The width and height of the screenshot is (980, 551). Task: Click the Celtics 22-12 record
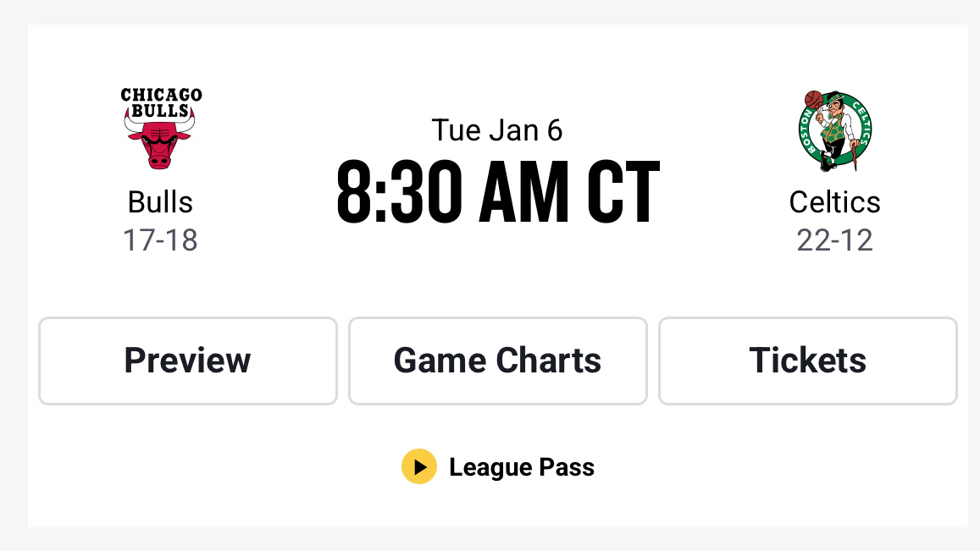[x=835, y=240]
